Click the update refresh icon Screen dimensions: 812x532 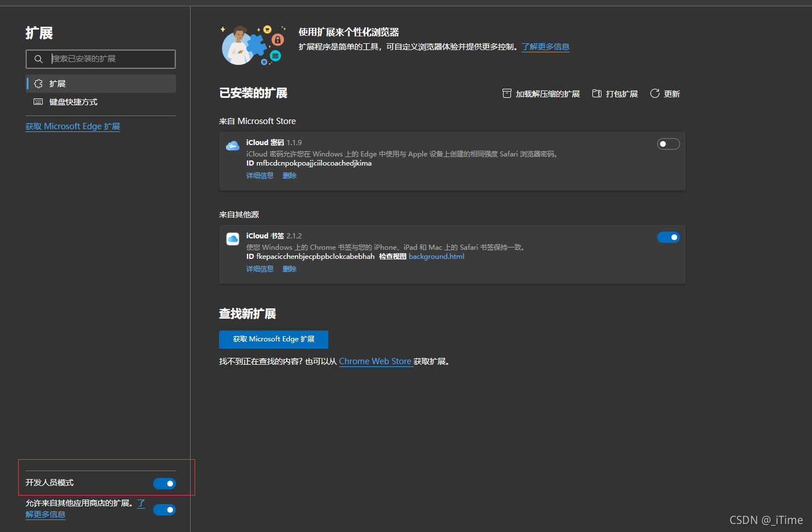655,93
